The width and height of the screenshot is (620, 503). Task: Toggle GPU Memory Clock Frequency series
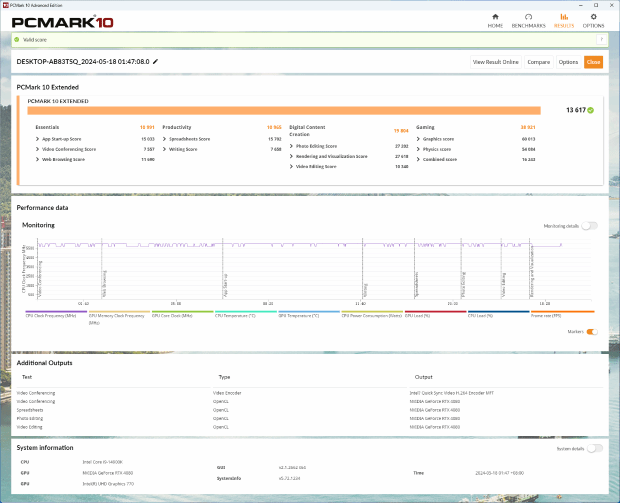click(x=117, y=316)
